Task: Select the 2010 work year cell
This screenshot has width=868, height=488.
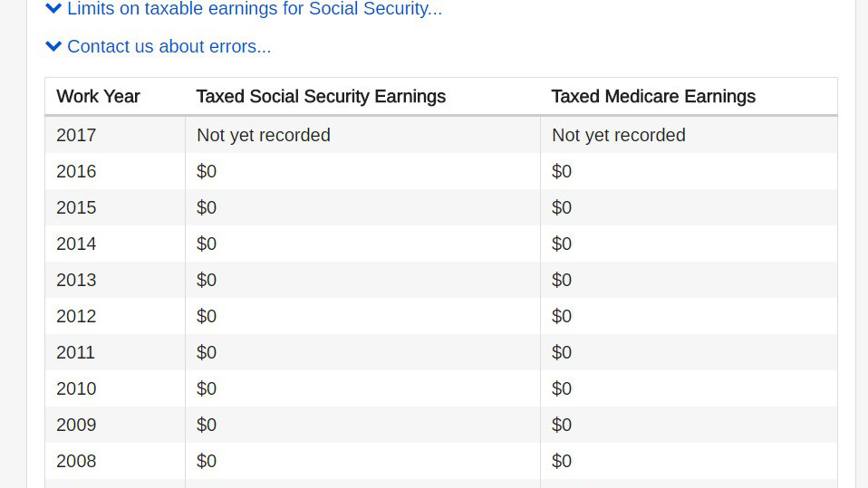Action: (76, 388)
